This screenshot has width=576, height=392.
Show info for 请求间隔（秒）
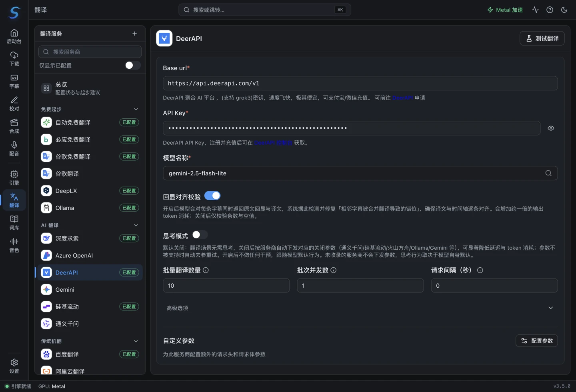pyautogui.click(x=480, y=270)
